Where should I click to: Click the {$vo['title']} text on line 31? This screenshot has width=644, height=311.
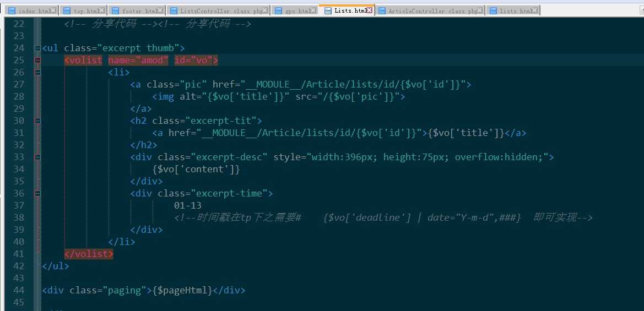coord(466,133)
